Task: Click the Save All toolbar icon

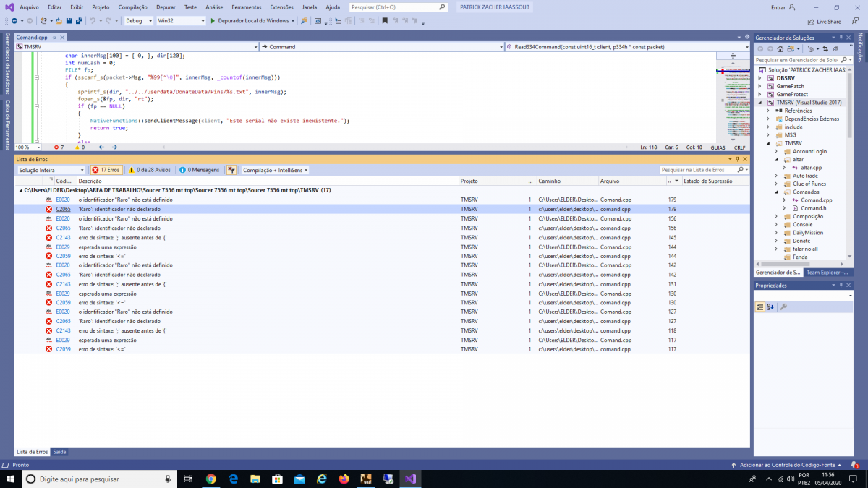Action: pos(78,21)
